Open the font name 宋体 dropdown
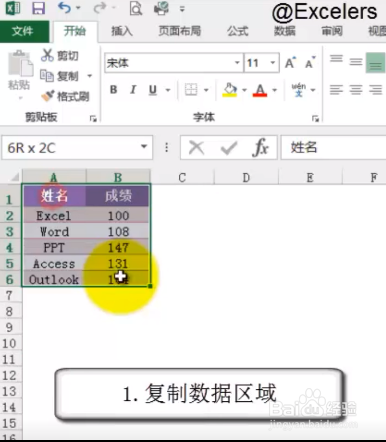The height and width of the screenshot is (442, 386). point(237,63)
